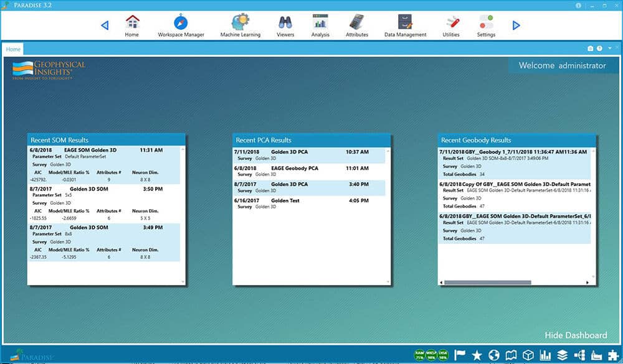This screenshot has width=623, height=364.
Task: Open the Golden Test PCA result
Action: tap(309, 203)
